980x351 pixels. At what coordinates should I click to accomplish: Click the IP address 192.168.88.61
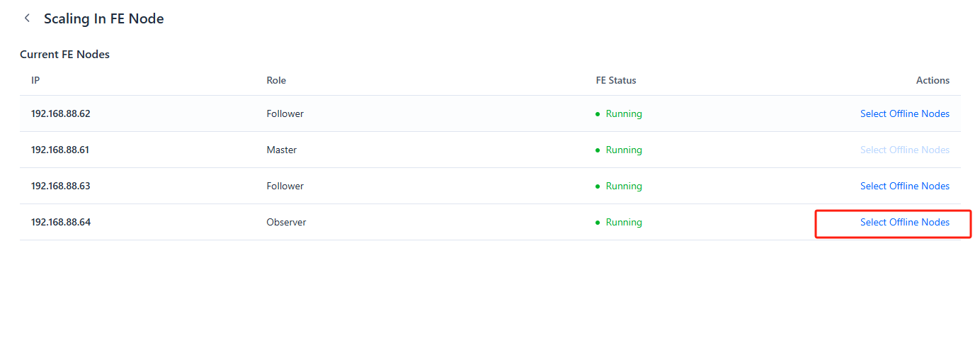pyautogui.click(x=60, y=150)
